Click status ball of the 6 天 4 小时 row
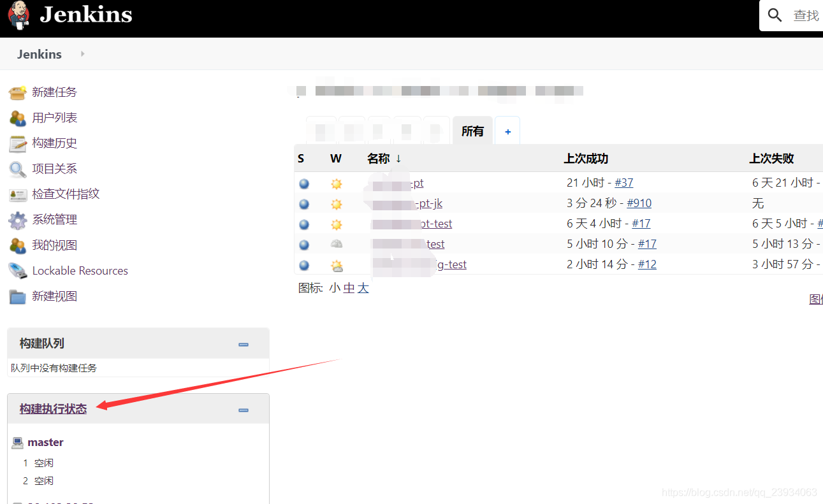The width and height of the screenshot is (823, 504). pos(304,224)
